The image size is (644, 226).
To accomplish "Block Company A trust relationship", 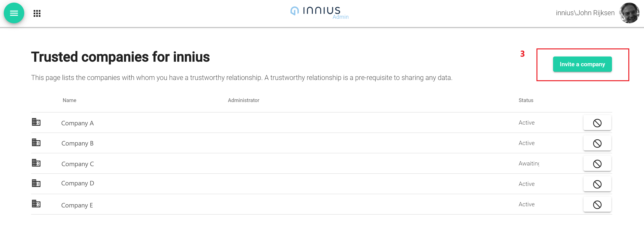I will 597,123.
